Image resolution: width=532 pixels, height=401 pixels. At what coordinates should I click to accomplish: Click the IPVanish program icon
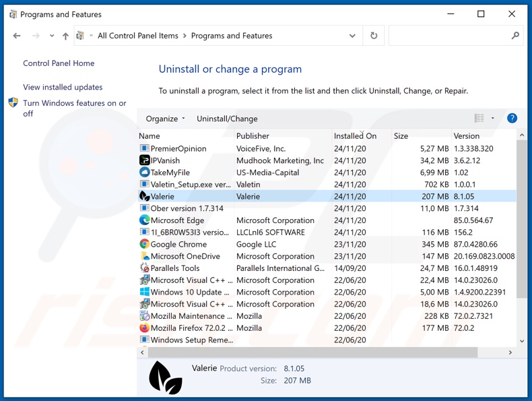[x=144, y=160]
